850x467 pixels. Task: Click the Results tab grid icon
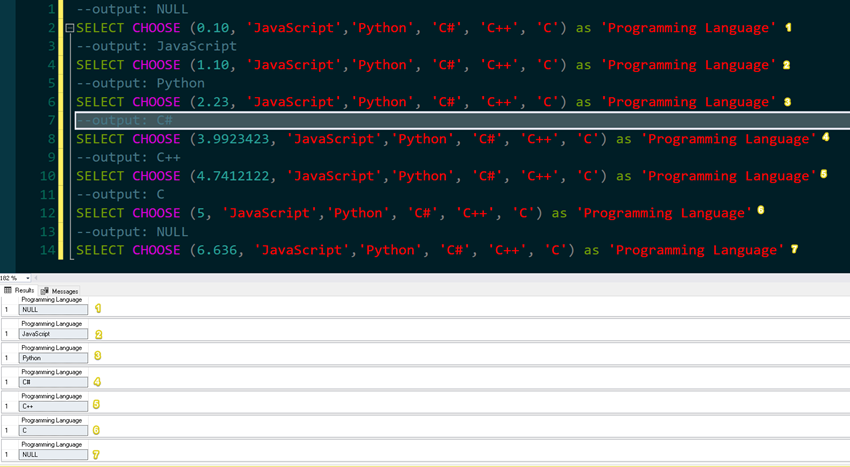pos(8,290)
